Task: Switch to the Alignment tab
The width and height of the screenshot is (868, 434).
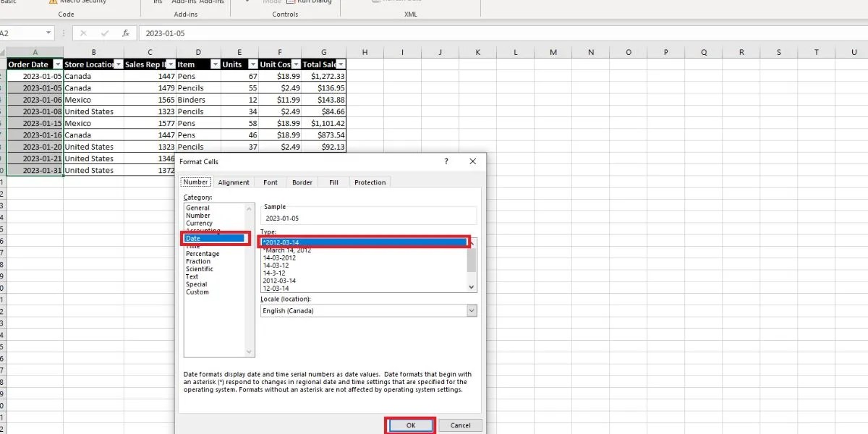Action: pos(234,182)
